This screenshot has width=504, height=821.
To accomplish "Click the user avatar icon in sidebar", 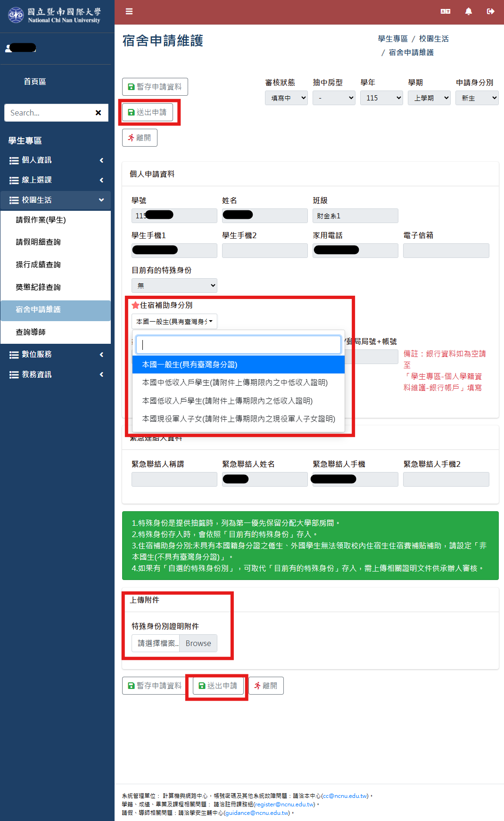I will (x=9, y=48).
